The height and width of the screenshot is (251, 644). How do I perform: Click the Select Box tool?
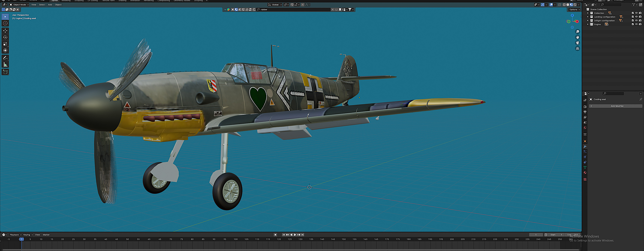click(5, 16)
